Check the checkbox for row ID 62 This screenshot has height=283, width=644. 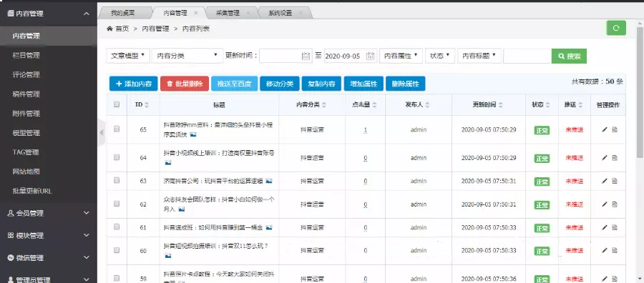coord(117,204)
